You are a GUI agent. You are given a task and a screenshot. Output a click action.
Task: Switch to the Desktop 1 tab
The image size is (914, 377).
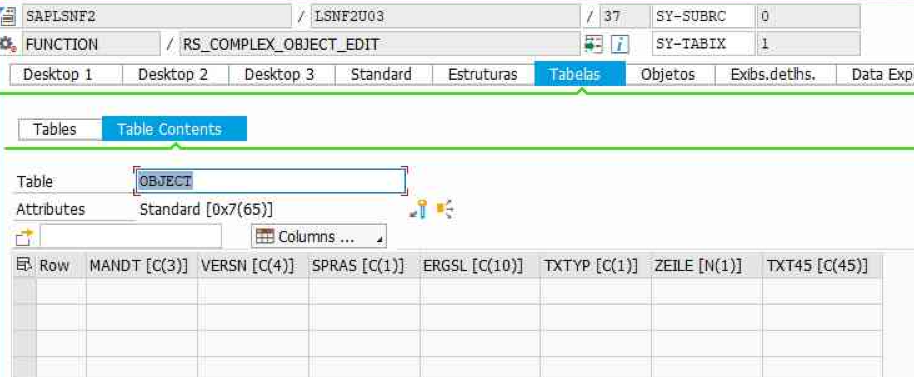[x=66, y=75]
